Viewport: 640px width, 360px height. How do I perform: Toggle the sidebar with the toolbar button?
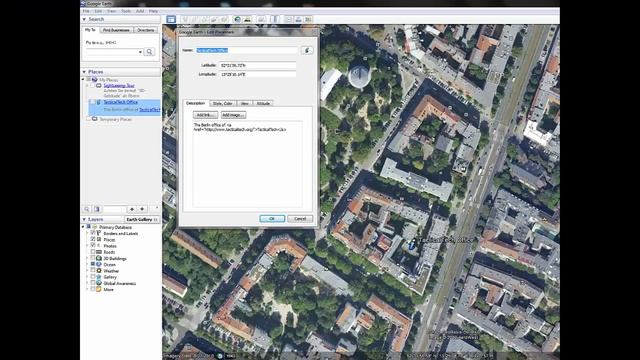point(171,19)
